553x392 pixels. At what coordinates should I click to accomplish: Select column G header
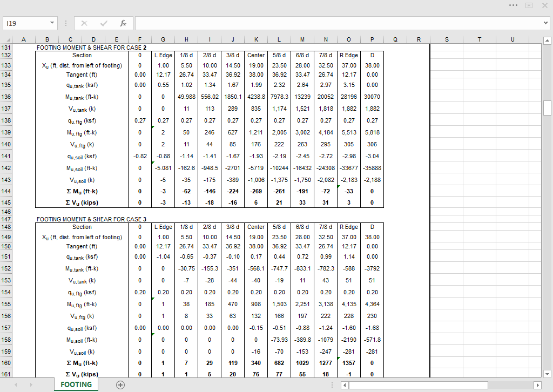(163, 39)
